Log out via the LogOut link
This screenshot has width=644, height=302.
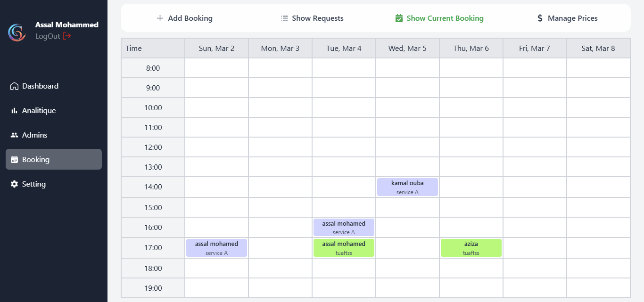(x=48, y=36)
